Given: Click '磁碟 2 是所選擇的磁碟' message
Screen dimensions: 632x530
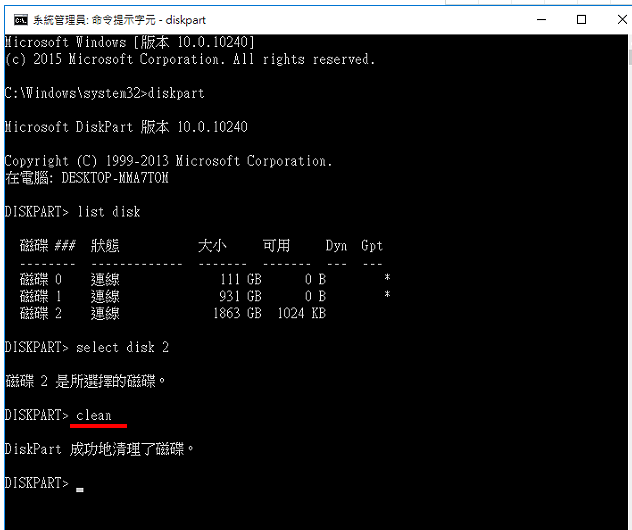Looking at the screenshot, I should click(x=85, y=381).
